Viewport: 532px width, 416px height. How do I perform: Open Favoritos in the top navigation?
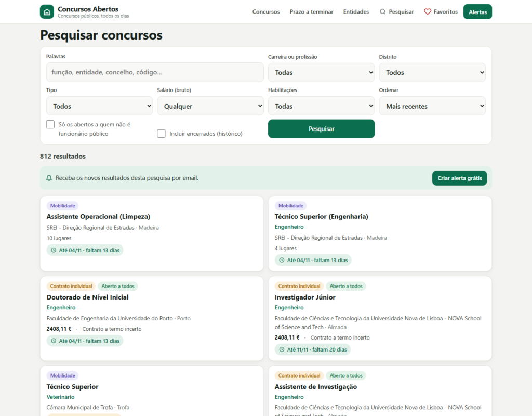pos(441,12)
